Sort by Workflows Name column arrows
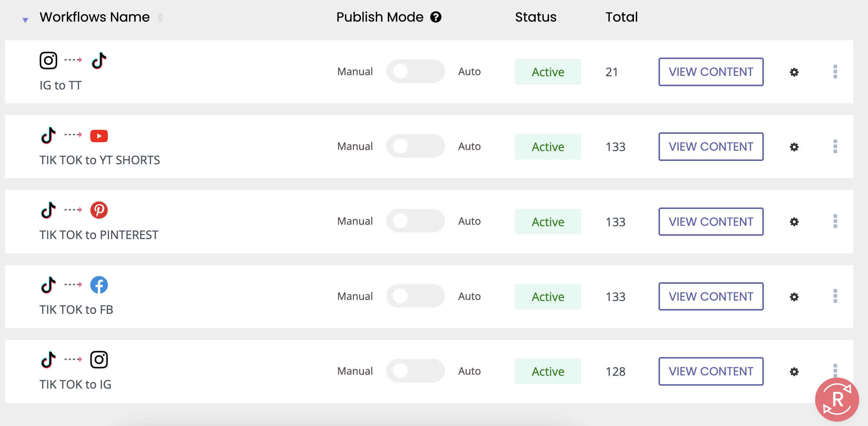Screen dimensions: 868x426 coord(160,17)
